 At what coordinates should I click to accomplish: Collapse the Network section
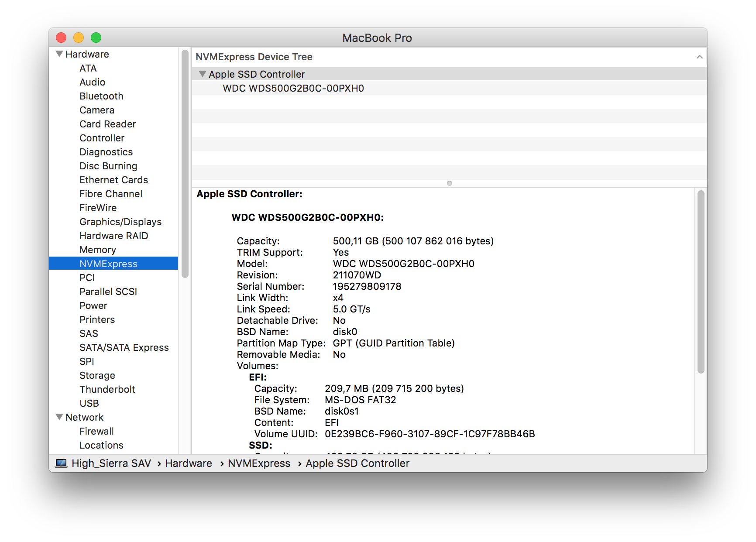pyautogui.click(x=59, y=417)
